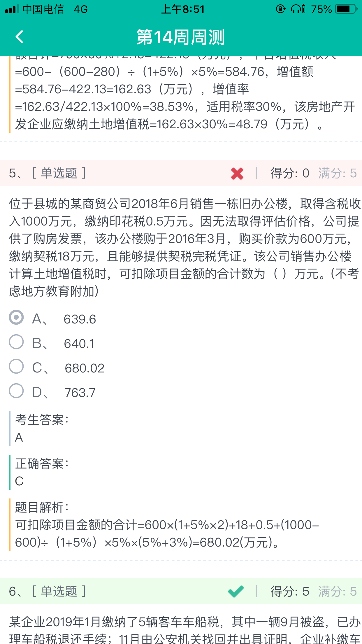
Task: Tap the 题目解析 heading
Action: tap(42, 508)
